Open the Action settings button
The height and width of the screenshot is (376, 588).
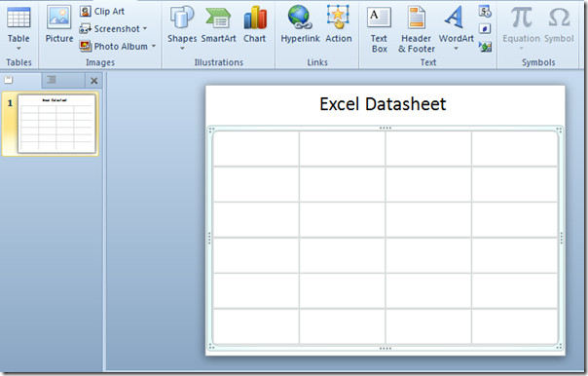point(338,24)
